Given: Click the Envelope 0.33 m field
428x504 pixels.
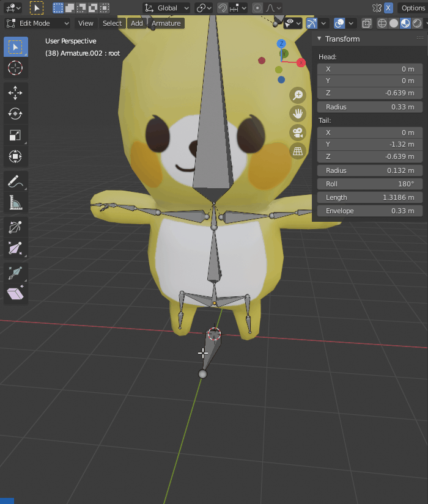Looking at the screenshot, I should [x=370, y=211].
